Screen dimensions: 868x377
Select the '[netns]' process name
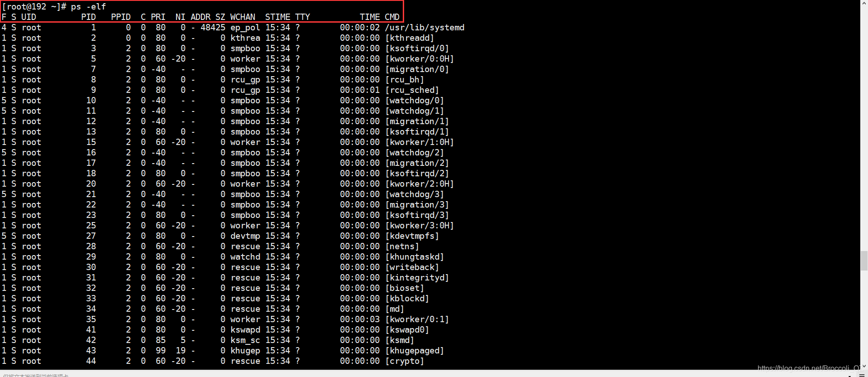click(x=402, y=246)
